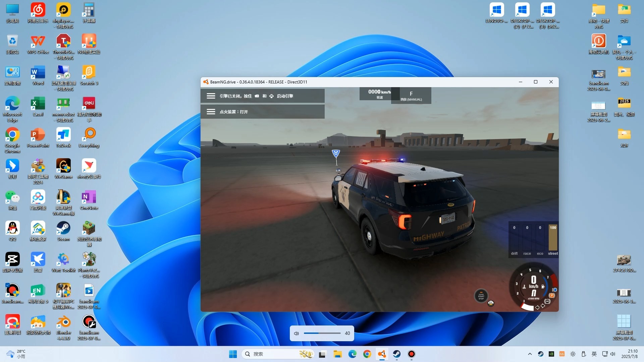Click the blue waypoint marker above the car
The height and width of the screenshot is (362, 644).
[336, 154]
